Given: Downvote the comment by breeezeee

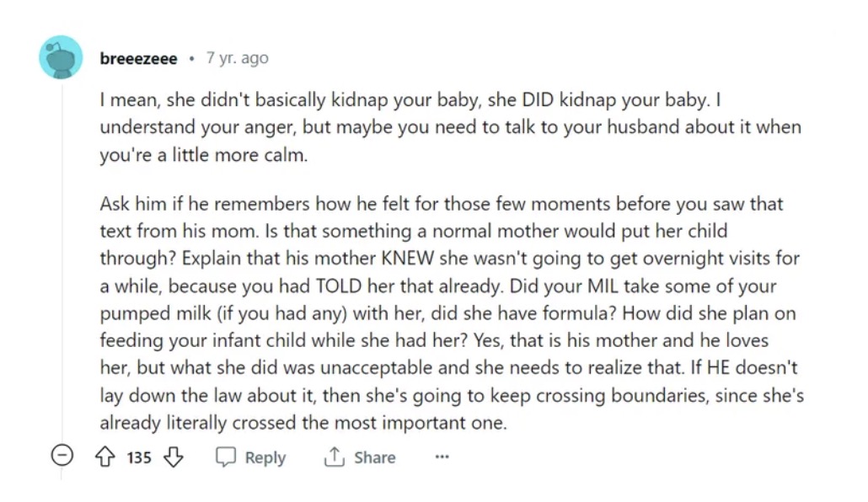Looking at the screenshot, I should pos(173,457).
